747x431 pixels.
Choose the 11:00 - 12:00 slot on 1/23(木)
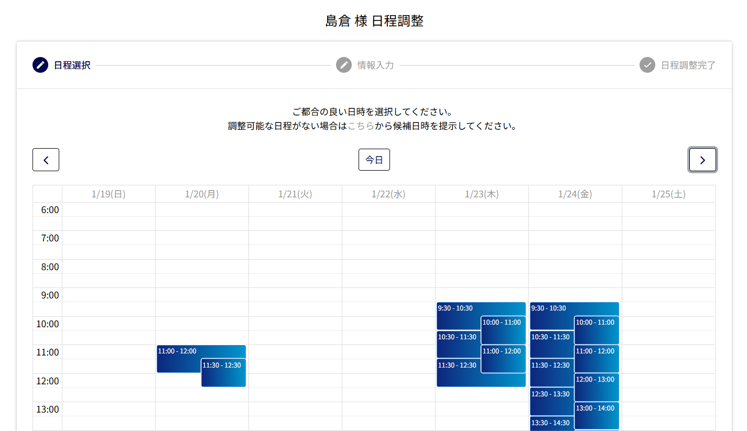[504, 359]
